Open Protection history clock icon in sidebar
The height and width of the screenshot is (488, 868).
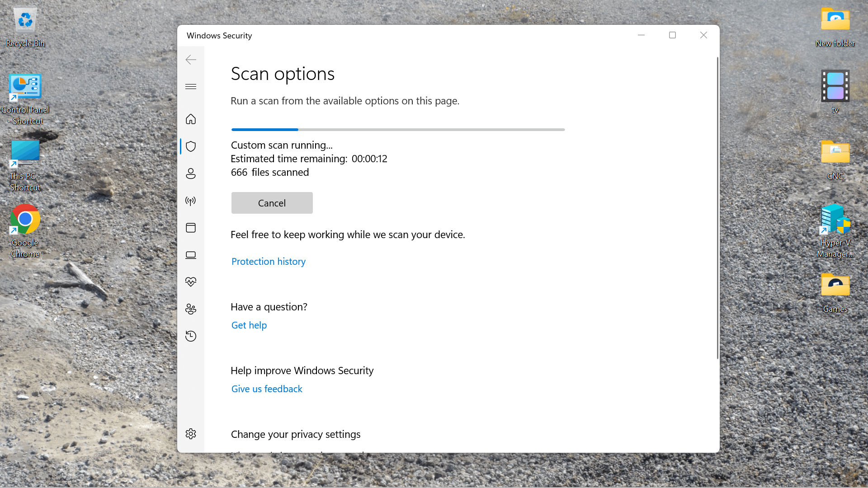191,336
